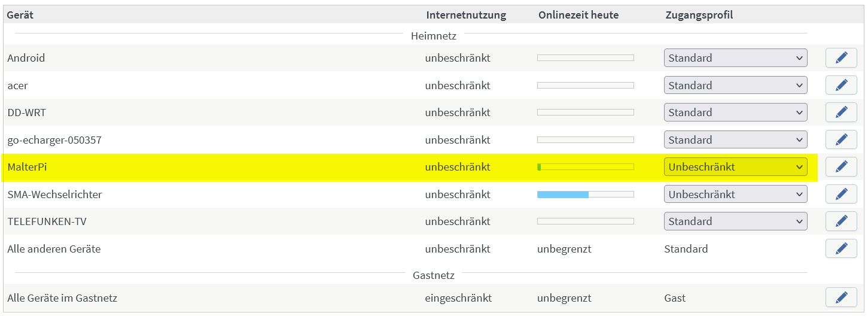Sort by the Gerät column header

pos(20,15)
